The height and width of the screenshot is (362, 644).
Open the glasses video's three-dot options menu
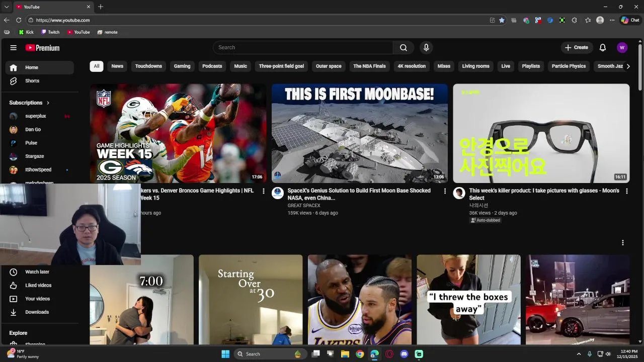(x=626, y=191)
